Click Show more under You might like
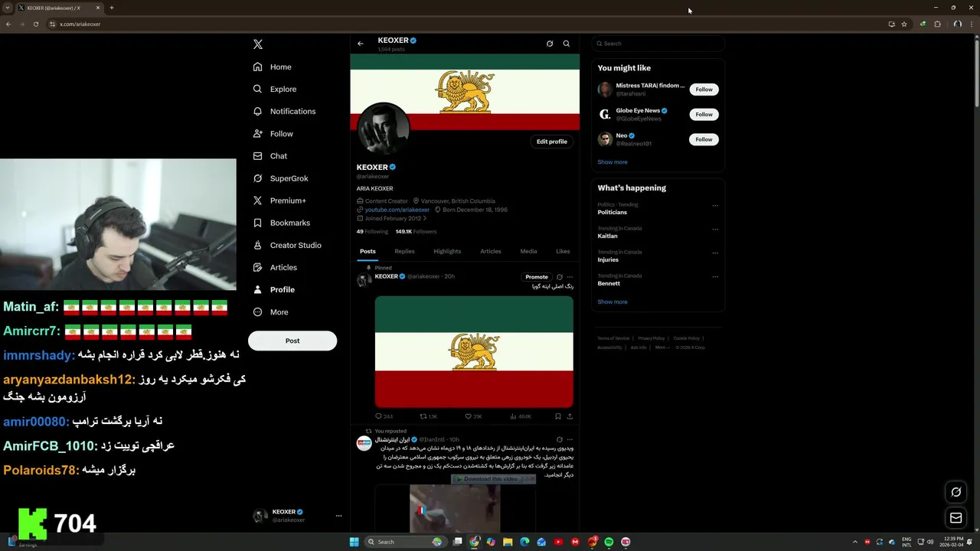Screen dimensions: 980x551 click(612, 162)
